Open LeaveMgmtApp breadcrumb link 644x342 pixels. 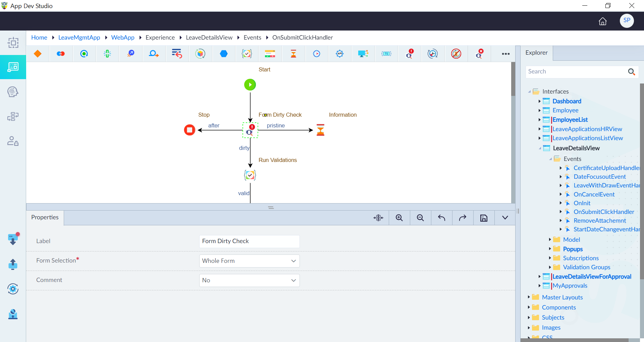(x=79, y=38)
